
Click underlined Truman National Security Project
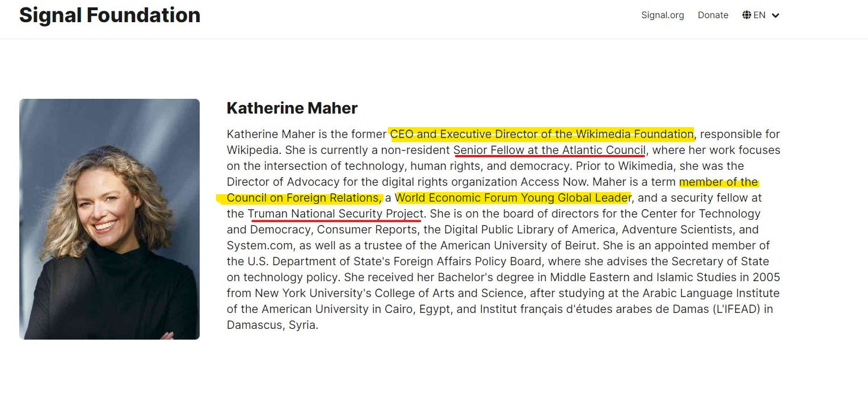[x=335, y=214]
